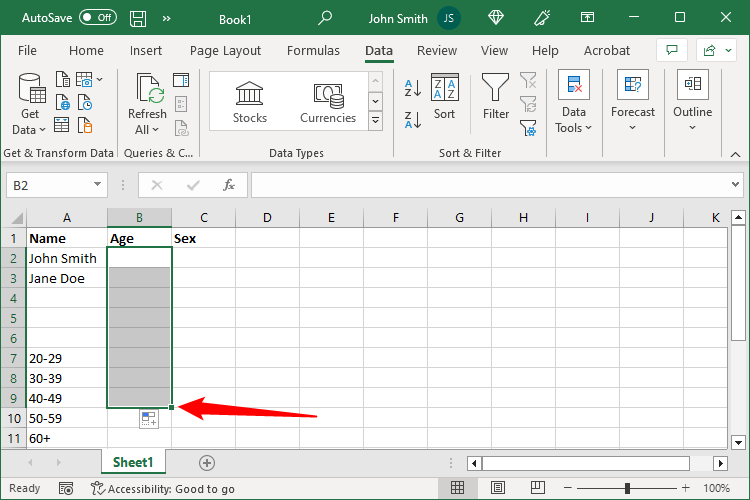The image size is (750, 500).
Task: Show the Queries & Connections pane
Action: pos(181,80)
